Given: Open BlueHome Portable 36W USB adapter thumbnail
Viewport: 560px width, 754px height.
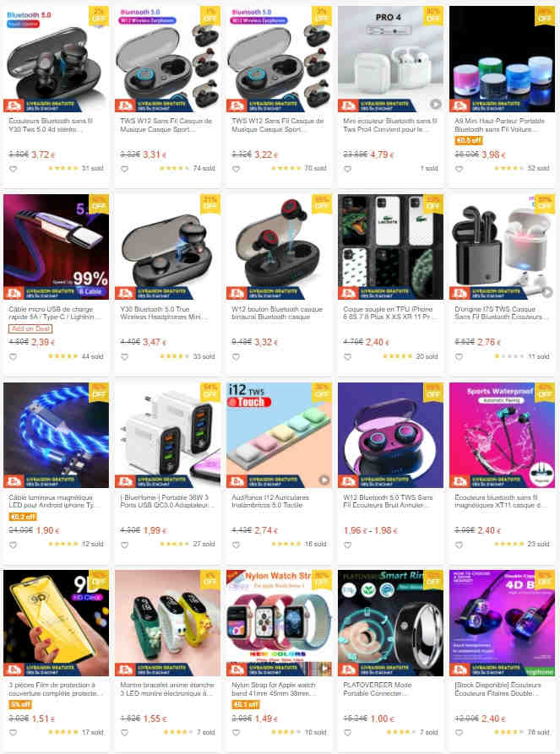Looking at the screenshot, I should [167, 435].
